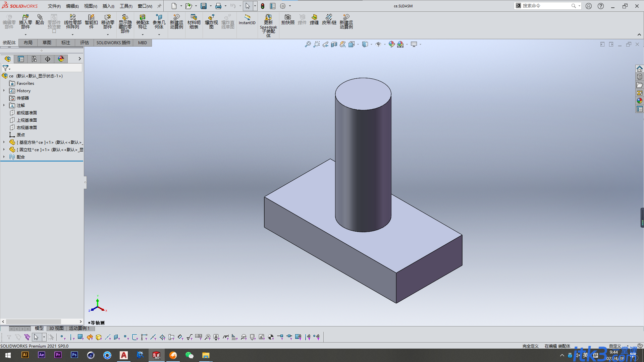Image resolution: width=644 pixels, height=362 pixels.
Task: Click the Insert Components icon
Action: 25,21
